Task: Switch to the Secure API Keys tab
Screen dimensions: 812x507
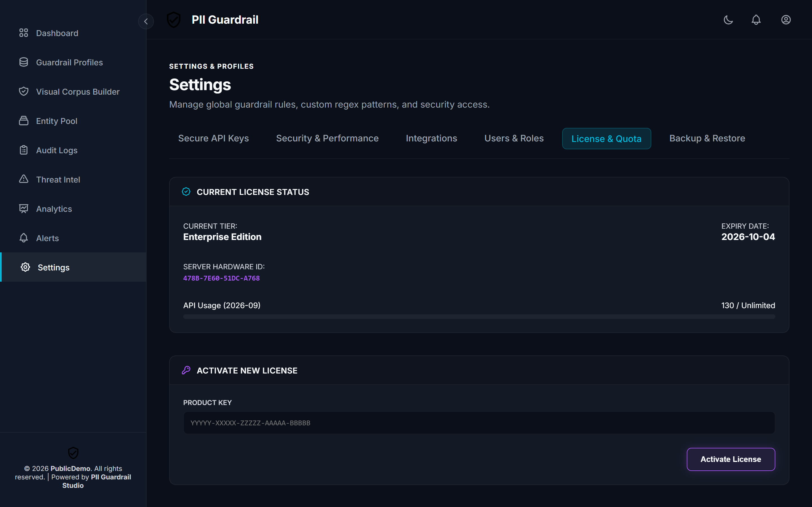Action: 213,138
